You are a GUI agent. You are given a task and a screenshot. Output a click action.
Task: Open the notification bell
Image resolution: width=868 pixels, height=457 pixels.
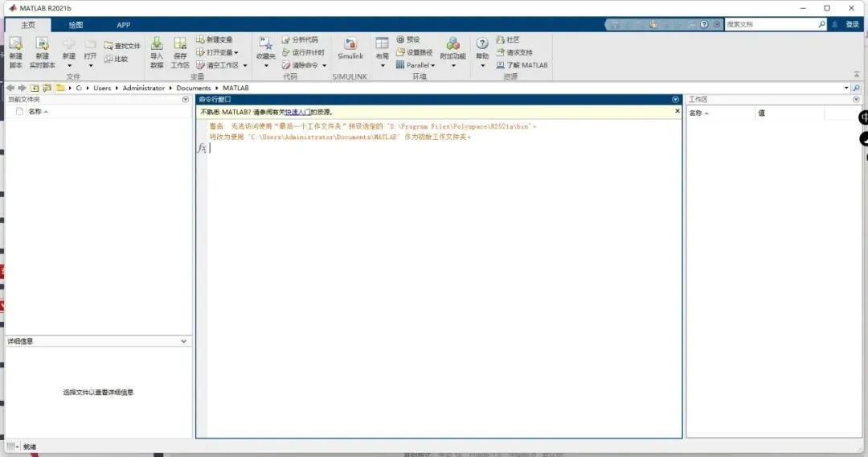point(835,24)
